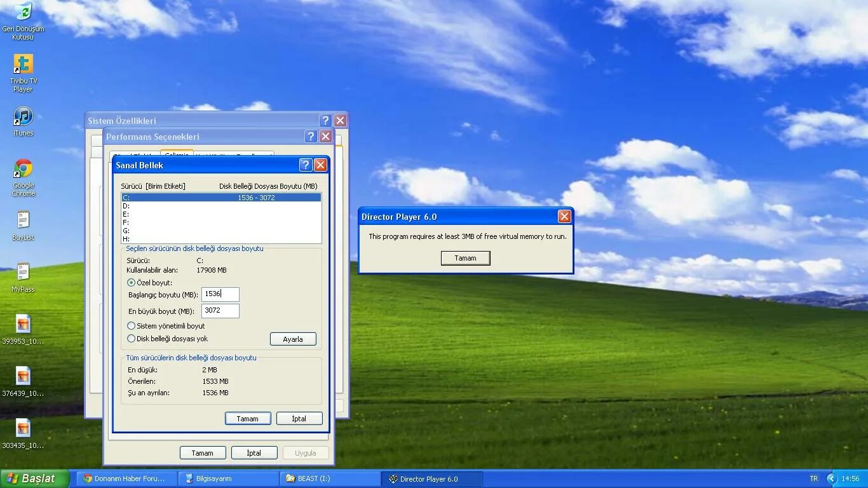Click the Şu an ayrılan 1536 MB value
The width and height of the screenshot is (868, 488).
coord(215,393)
